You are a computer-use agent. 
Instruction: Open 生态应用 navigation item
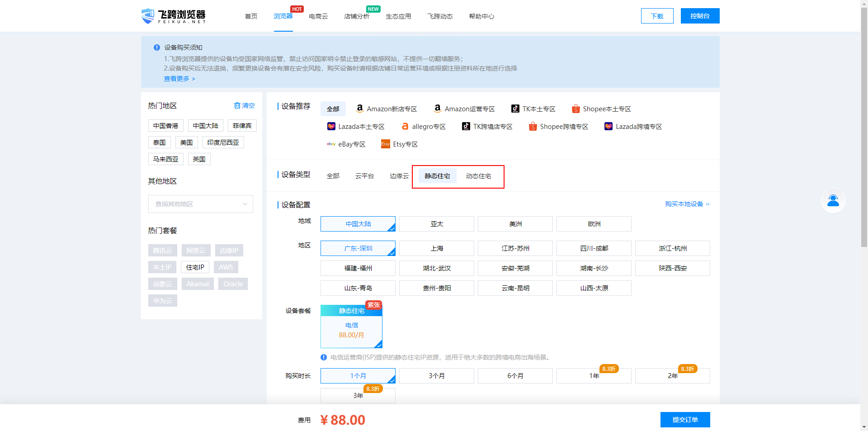tap(398, 16)
